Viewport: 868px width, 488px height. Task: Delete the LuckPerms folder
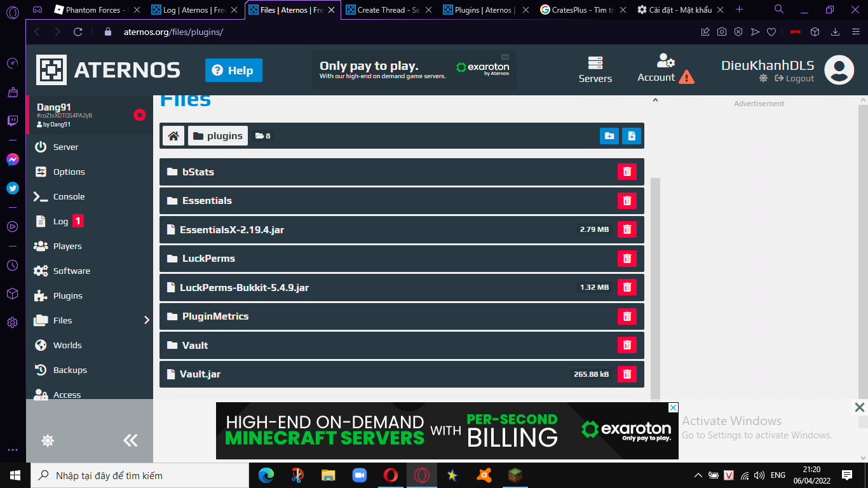click(627, 259)
